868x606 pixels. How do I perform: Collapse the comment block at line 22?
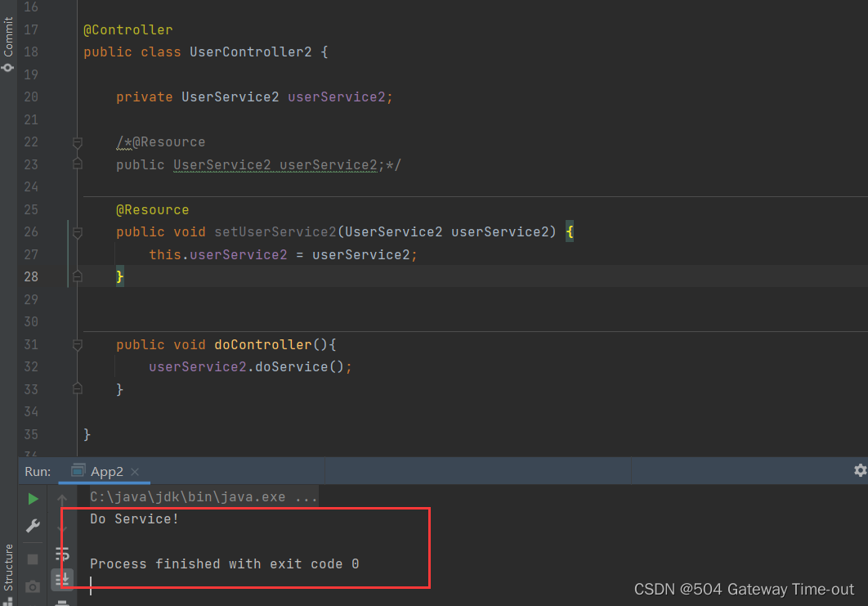click(78, 143)
